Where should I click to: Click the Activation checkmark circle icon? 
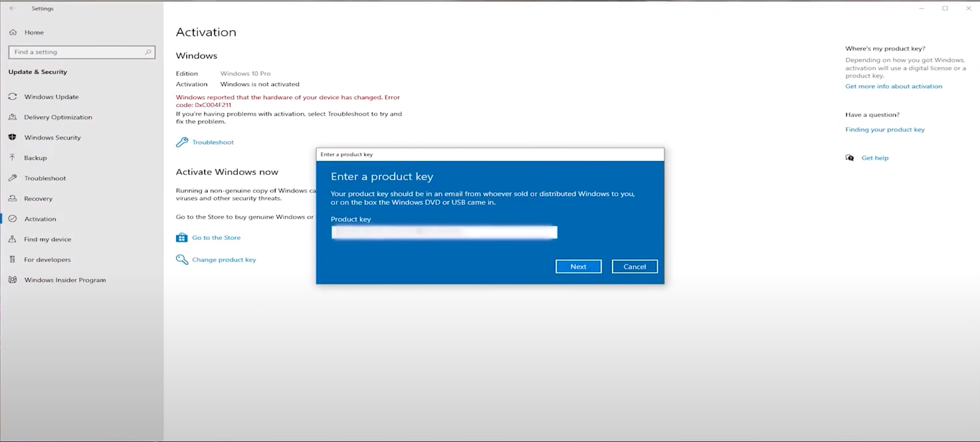point(13,219)
